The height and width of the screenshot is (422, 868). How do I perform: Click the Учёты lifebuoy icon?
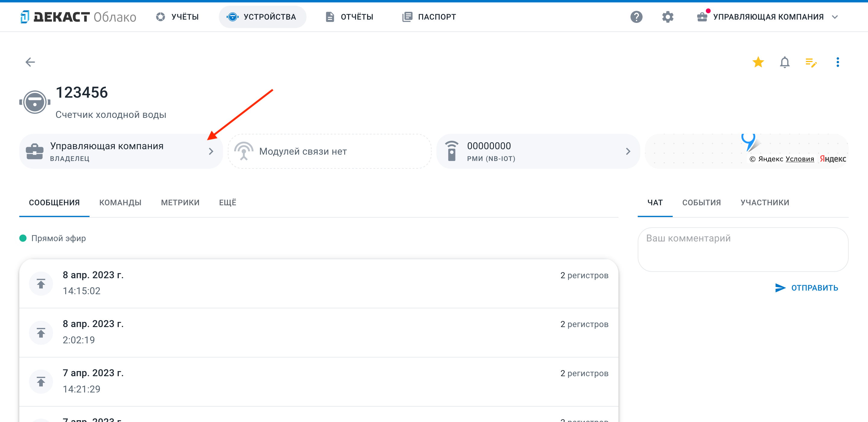pyautogui.click(x=160, y=17)
